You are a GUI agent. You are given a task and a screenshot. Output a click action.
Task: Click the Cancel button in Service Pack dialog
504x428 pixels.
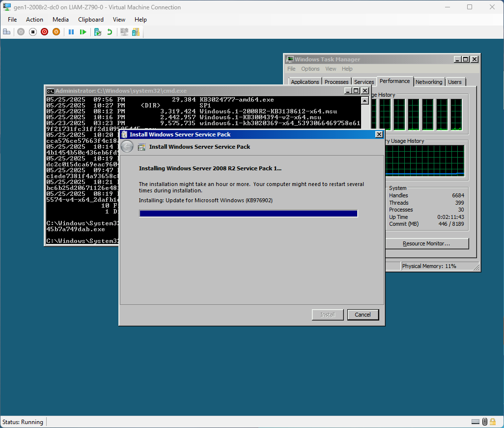[x=363, y=315]
